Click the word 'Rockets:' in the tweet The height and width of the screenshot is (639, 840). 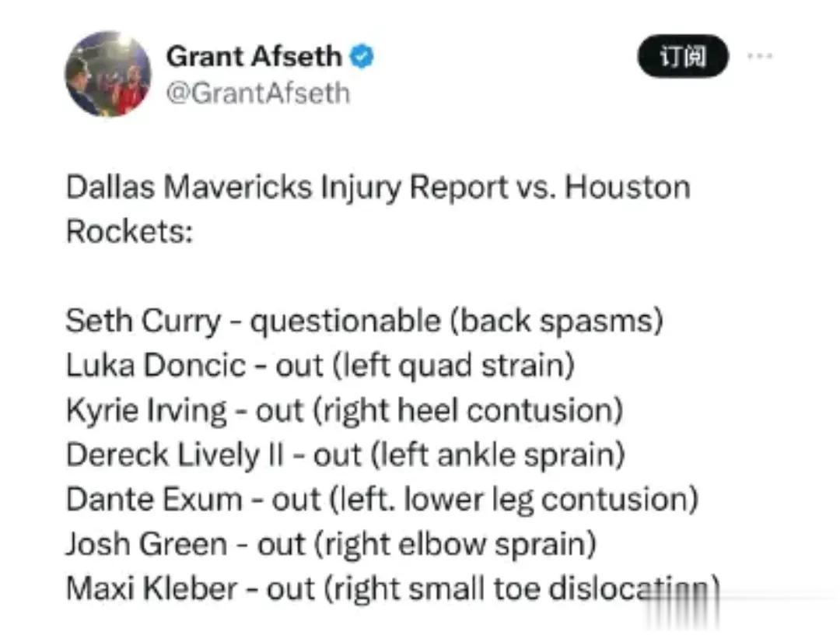(129, 232)
